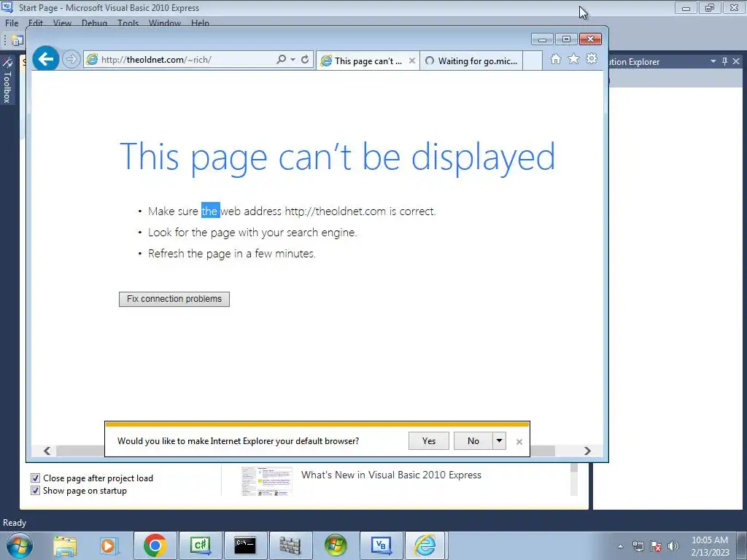This screenshot has width=747, height=560.
Task: Open Internet Explorer Tools gear icon
Action: click(592, 59)
